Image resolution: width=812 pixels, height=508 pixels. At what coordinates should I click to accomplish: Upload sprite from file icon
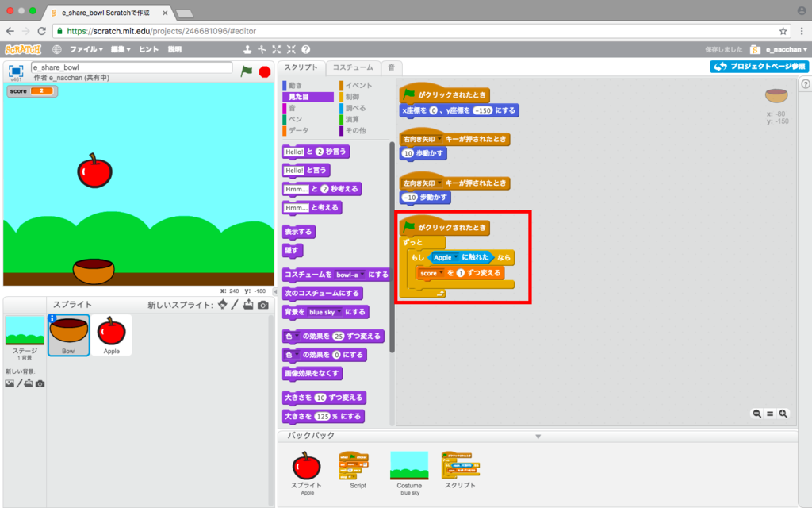(248, 304)
